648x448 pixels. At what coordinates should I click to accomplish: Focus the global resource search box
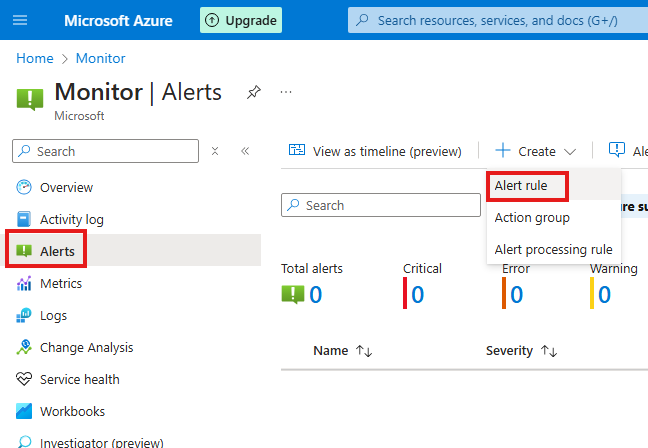point(498,20)
